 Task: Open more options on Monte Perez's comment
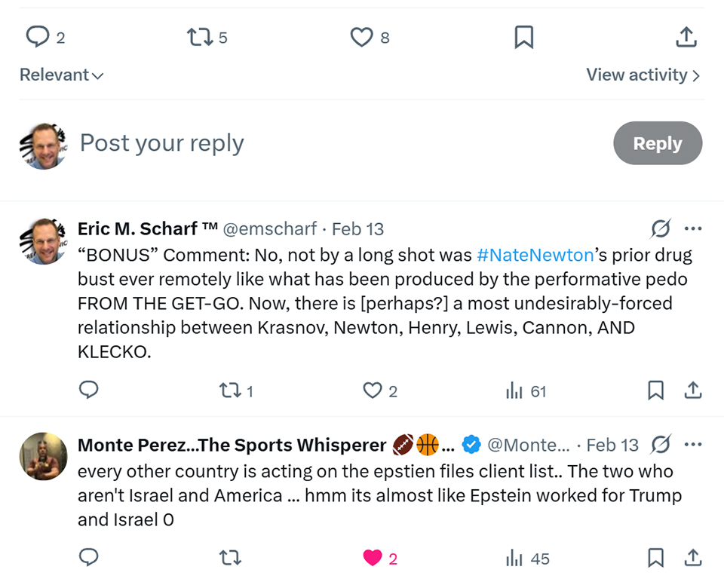point(693,445)
